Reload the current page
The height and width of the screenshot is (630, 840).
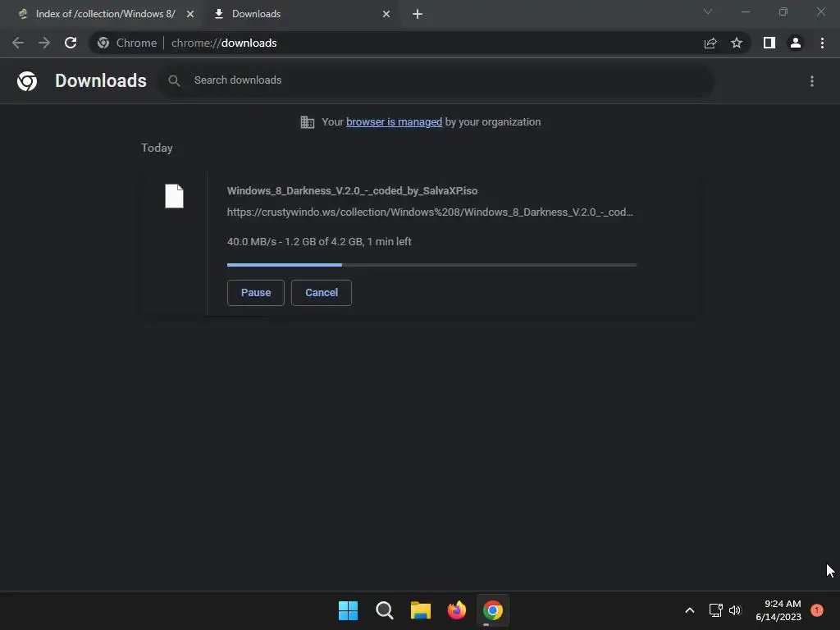[71, 43]
